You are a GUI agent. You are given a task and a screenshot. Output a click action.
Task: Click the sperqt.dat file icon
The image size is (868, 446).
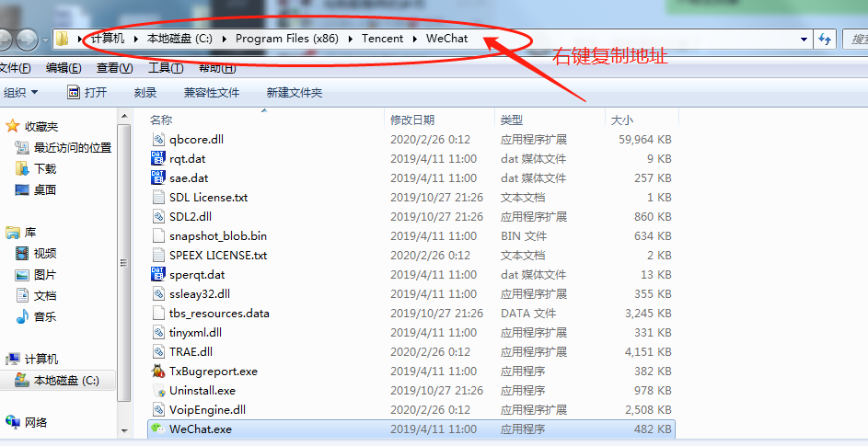point(158,274)
